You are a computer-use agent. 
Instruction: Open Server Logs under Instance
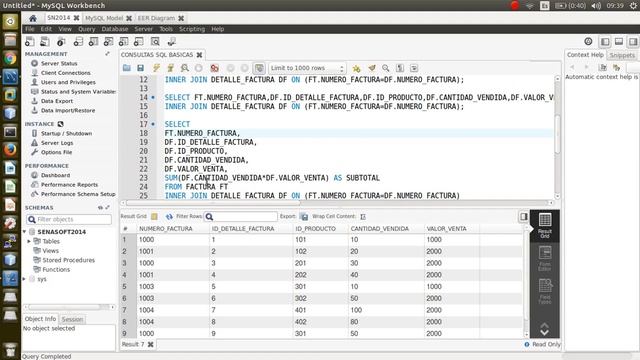point(57,143)
